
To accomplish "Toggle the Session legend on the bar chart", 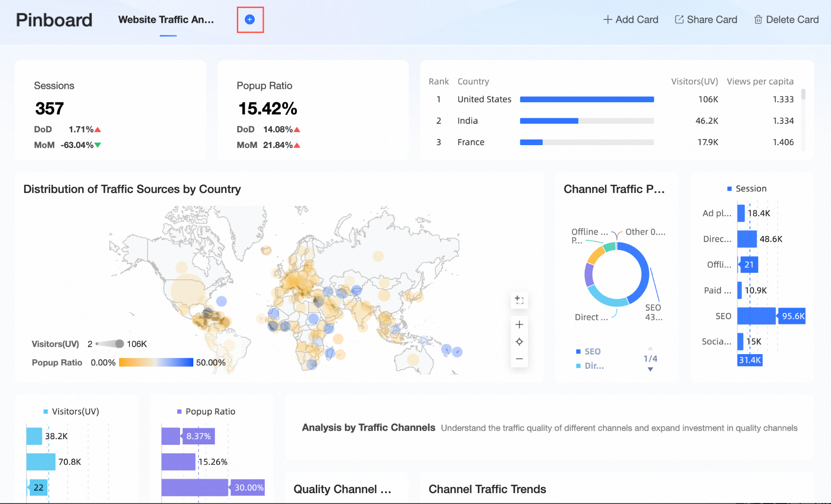I will click(747, 189).
